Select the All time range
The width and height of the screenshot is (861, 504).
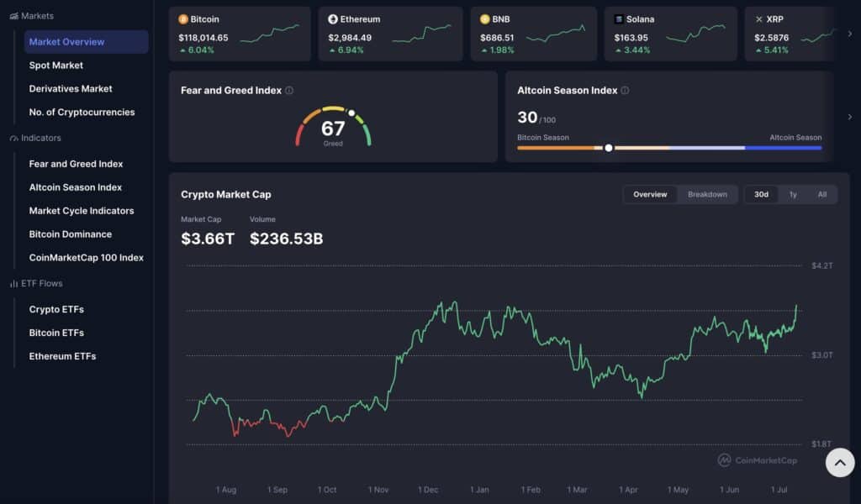click(822, 195)
